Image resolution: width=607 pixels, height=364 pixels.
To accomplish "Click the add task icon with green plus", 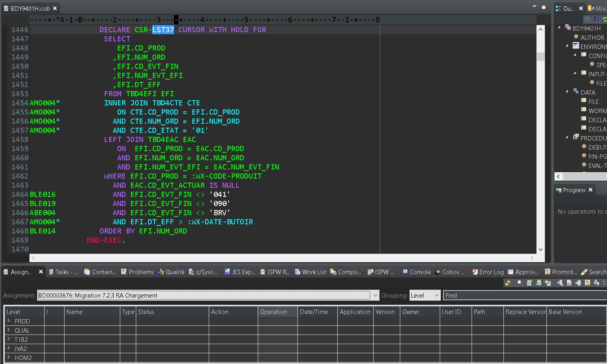I will [x=538, y=283].
